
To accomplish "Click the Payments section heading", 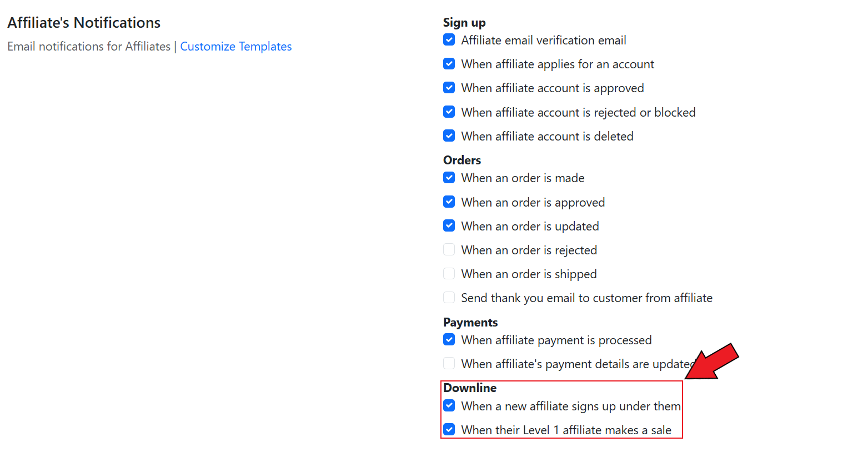I will tap(470, 323).
